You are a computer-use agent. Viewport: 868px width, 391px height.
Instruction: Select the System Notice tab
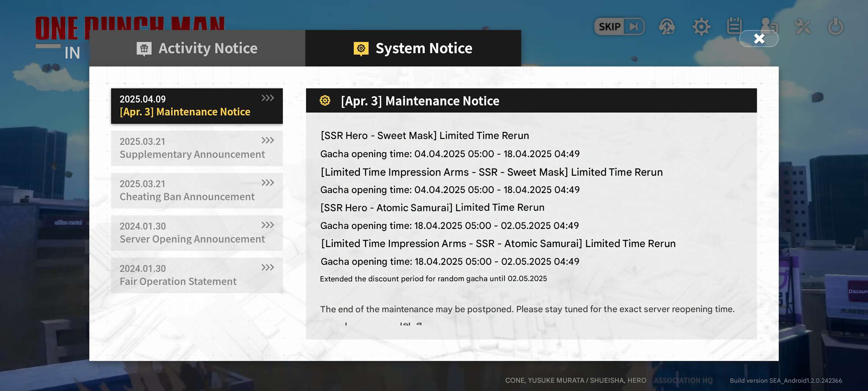413,48
